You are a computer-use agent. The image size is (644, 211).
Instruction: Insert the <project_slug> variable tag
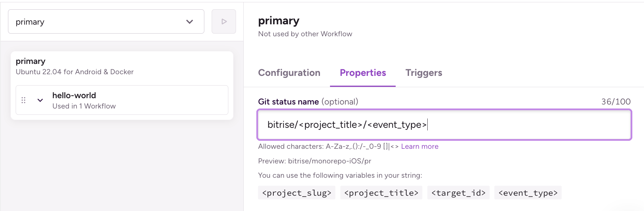[297, 193]
